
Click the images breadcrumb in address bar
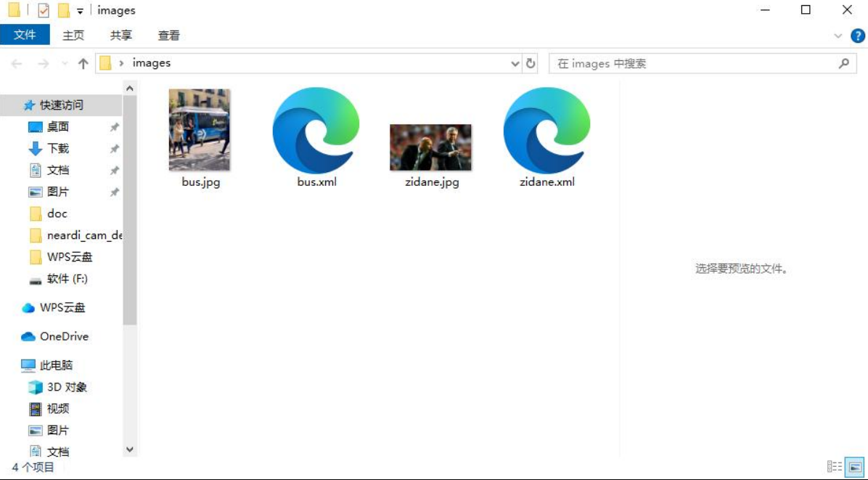(x=152, y=63)
